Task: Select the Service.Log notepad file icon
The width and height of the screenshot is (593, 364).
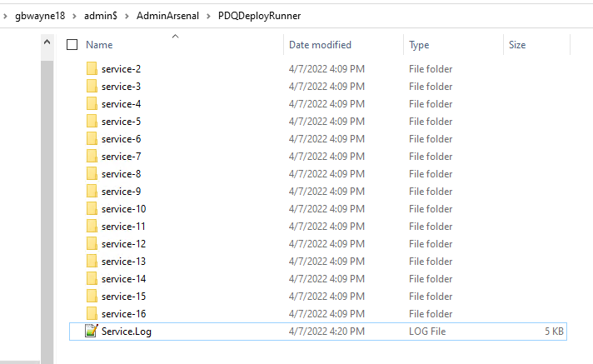Action: 92,331
